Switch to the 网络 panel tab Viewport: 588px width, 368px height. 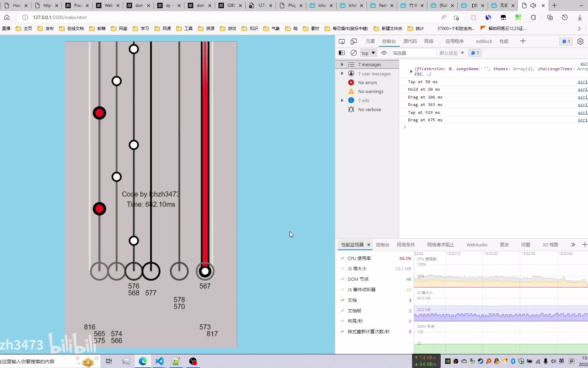428,41
